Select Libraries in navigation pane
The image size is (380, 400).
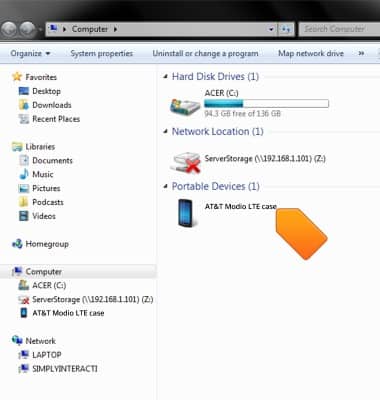(40, 147)
